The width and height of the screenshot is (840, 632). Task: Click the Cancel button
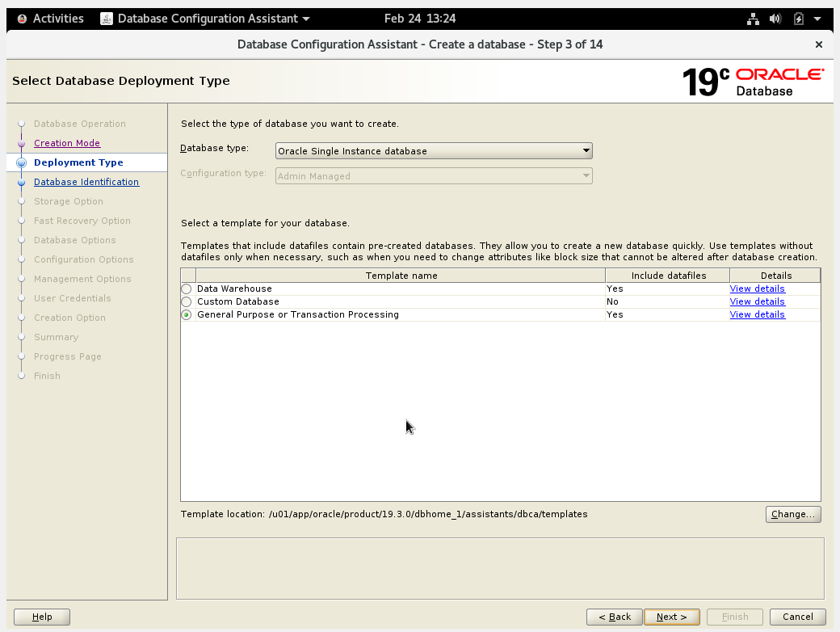click(798, 617)
